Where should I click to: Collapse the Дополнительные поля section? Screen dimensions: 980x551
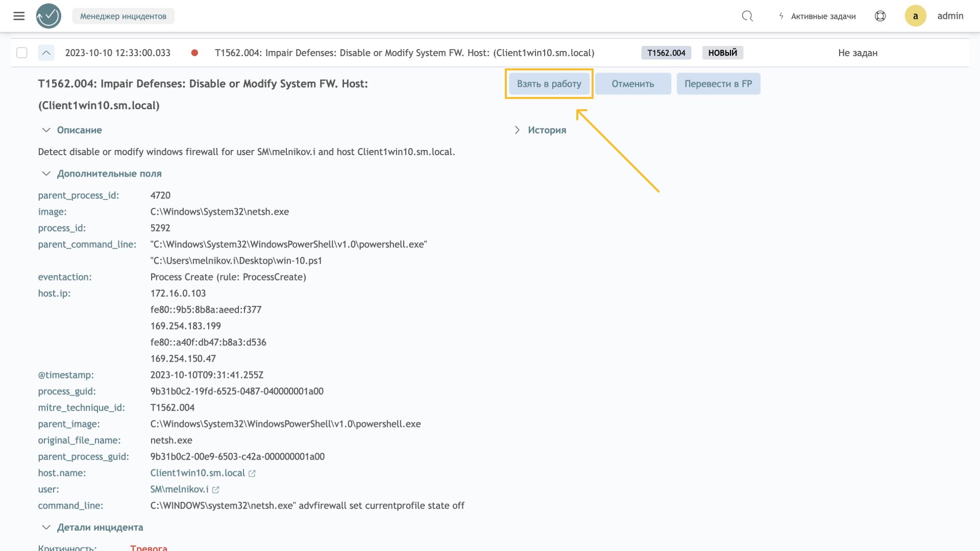[x=46, y=173]
